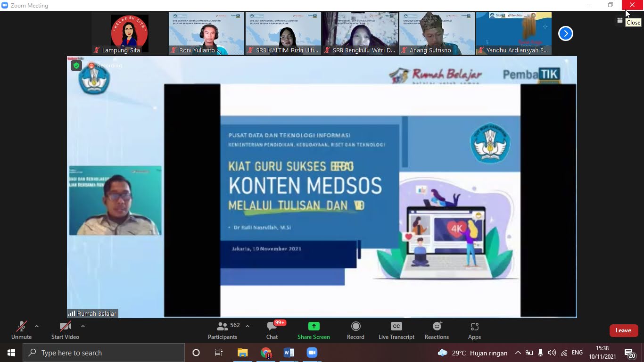Open weather widget showing 29°C

(x=473, y=353)
